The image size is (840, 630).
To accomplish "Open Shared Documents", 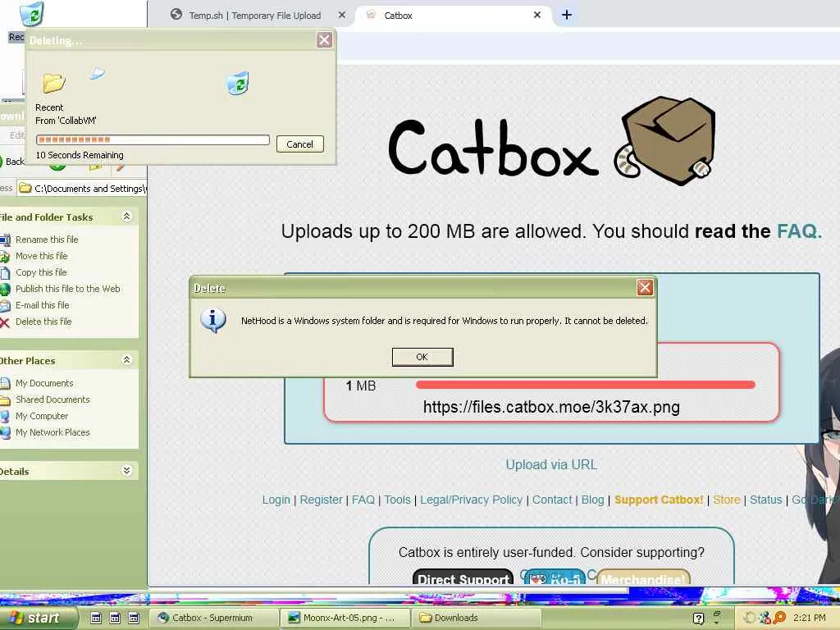I will click(52, 399).
